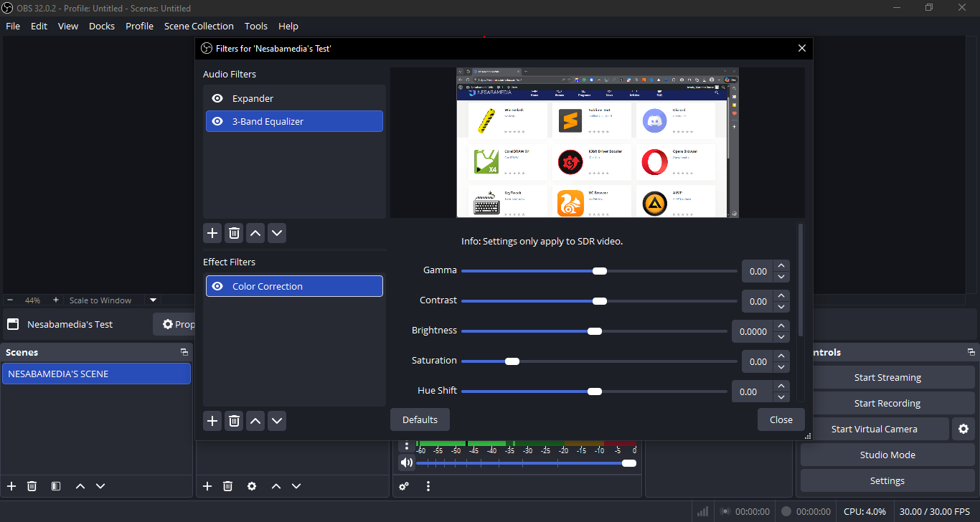Add a new effect filter with plus icon
This screenshot has width=980, height=522.
(x=212, y=421)
